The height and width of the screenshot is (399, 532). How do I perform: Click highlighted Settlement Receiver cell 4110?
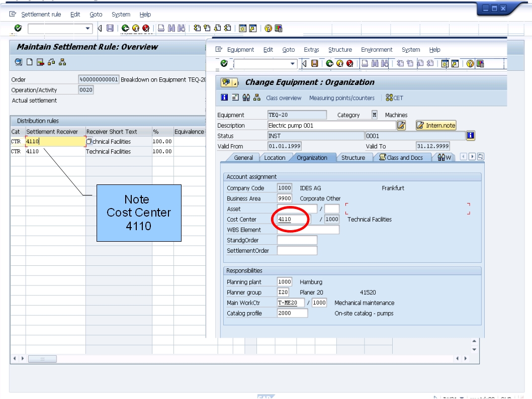56,141
